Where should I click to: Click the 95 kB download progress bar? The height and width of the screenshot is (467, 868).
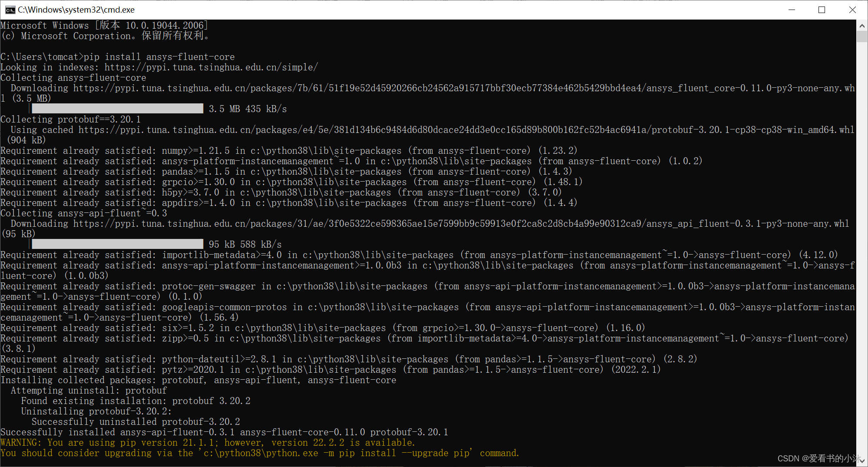click(x=117, y=244)
